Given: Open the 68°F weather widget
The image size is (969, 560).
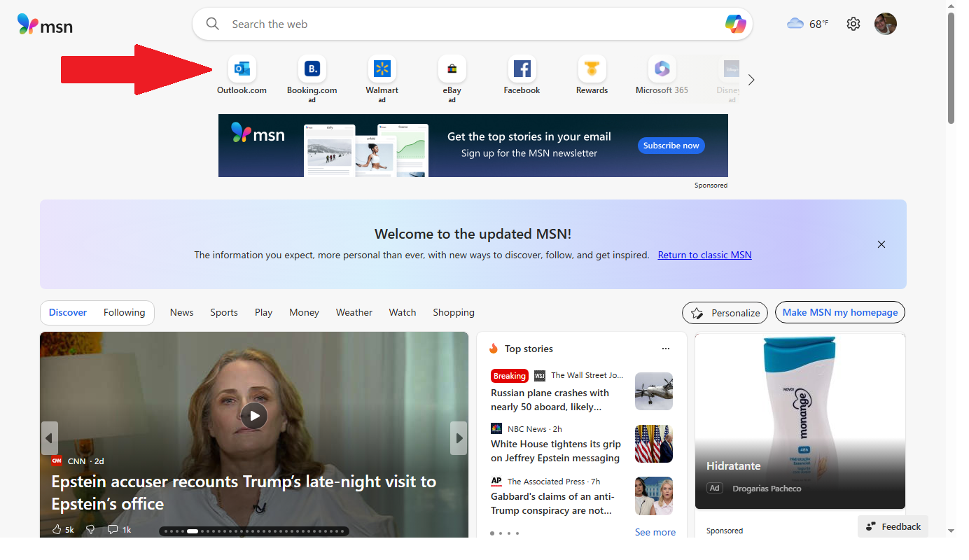Looking at the screenshot, I should click(x=807, y=24).
